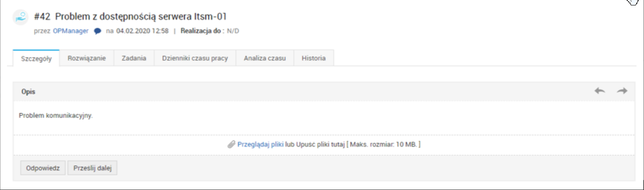Click the description text Problem komunikacyjny
Image resolution: width=644 pixels, height=190 pixels.
tap(56, 115)
